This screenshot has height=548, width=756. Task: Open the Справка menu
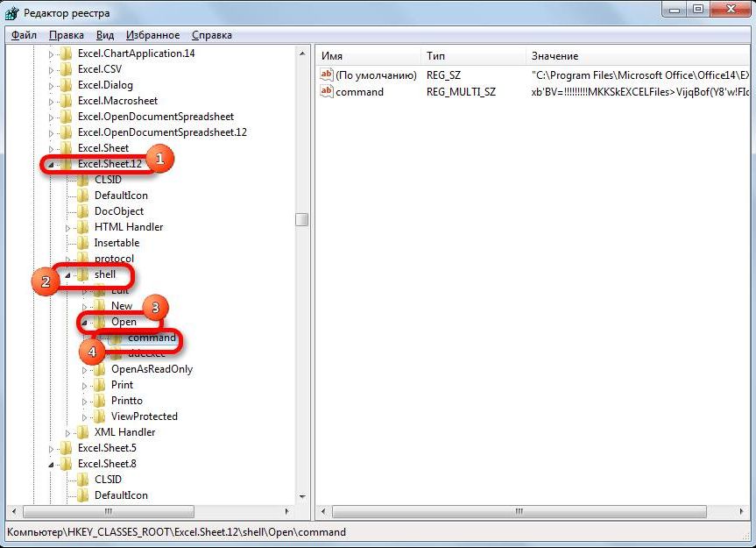point(212,35)
